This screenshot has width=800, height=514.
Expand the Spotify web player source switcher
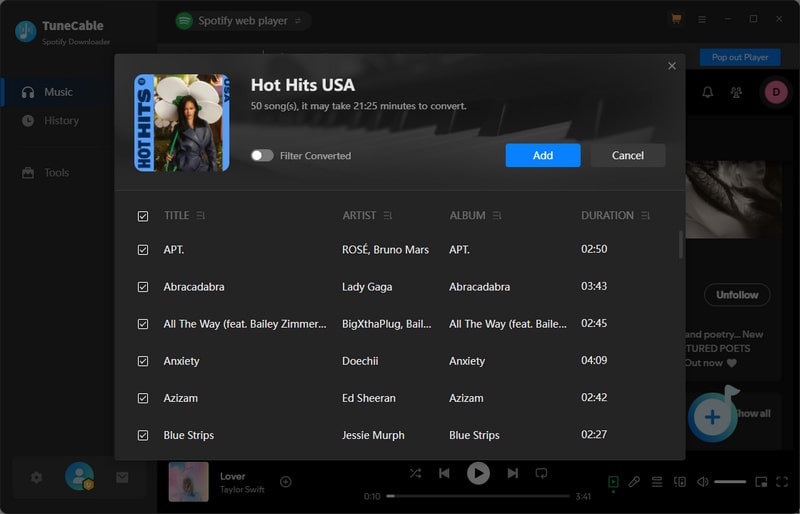click(x=297, y=21)
